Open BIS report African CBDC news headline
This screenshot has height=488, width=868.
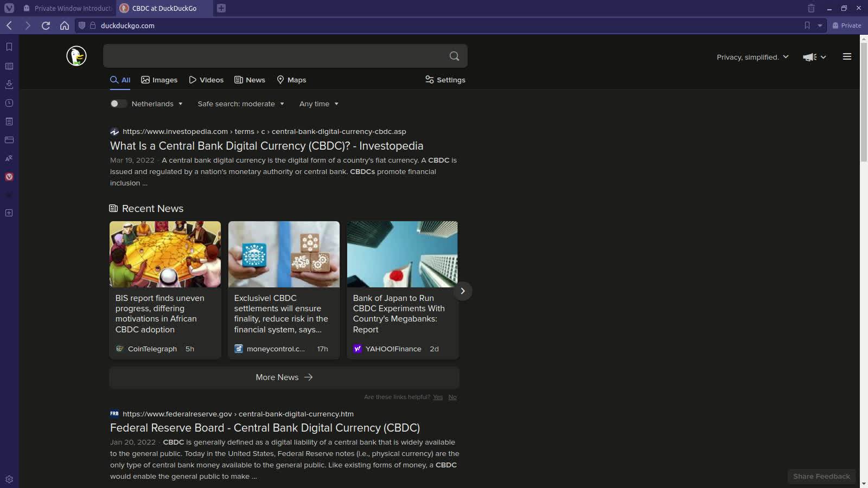160,314
